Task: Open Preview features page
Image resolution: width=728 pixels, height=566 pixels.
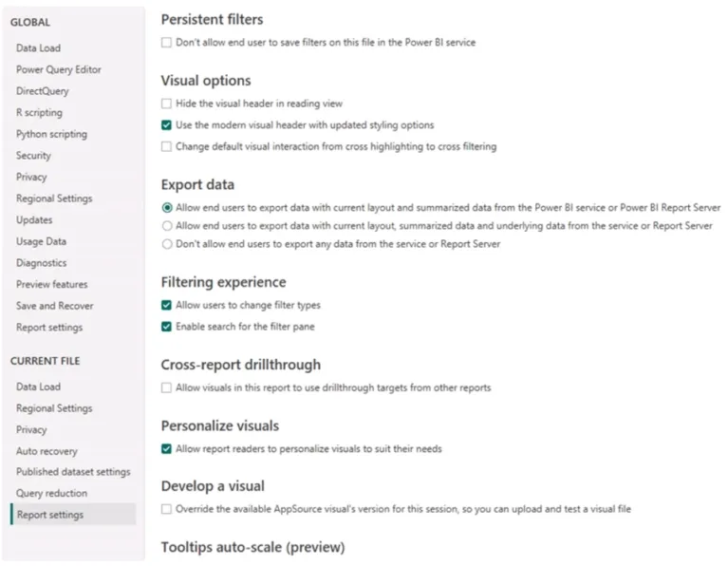Action: pos(51,284)
